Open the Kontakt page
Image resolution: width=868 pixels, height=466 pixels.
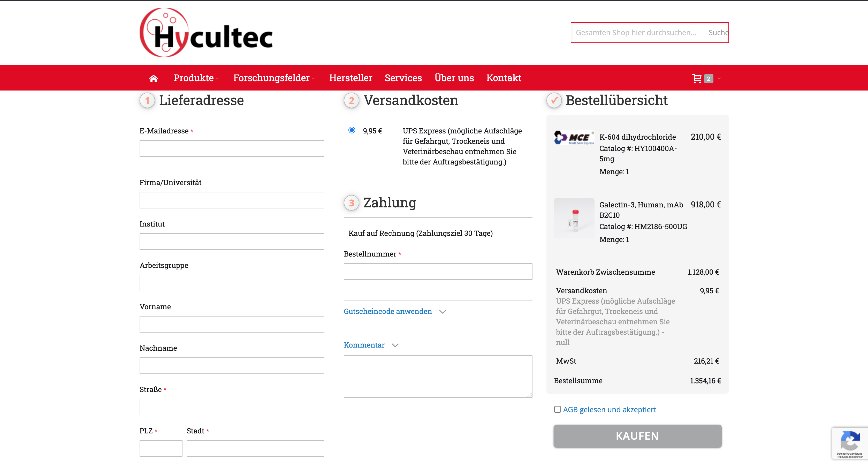pyautogui.click(x=504, y=78)
